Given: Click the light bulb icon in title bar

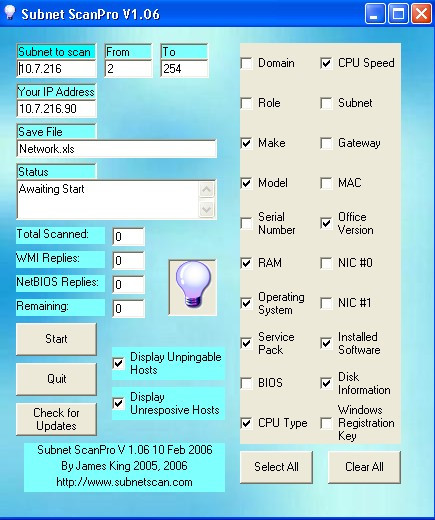Looking at the screenshot, I should (x=10, y=13).
